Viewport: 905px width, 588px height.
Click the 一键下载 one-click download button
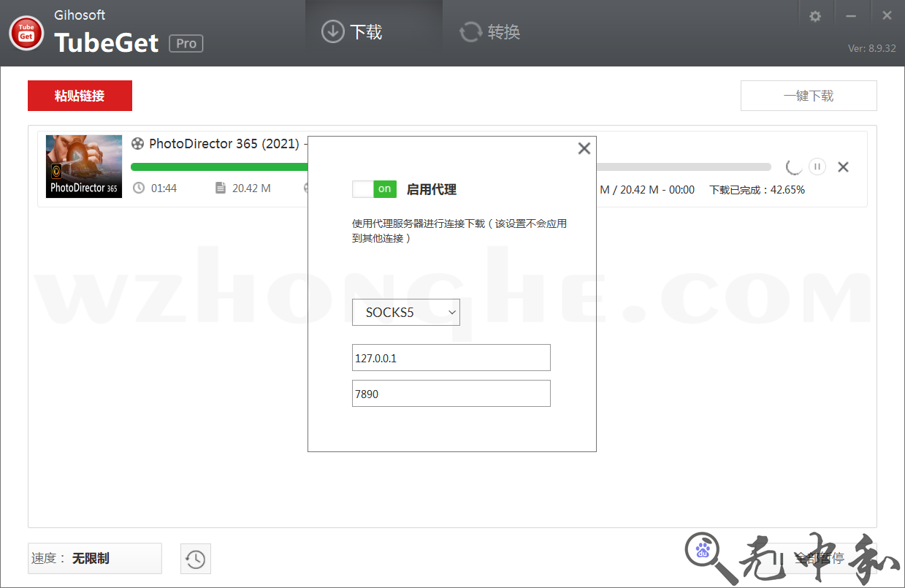tap(808, 96)
